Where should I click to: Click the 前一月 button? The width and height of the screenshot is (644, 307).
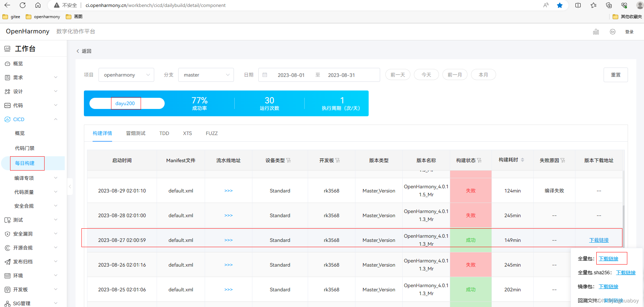point(455,75)
